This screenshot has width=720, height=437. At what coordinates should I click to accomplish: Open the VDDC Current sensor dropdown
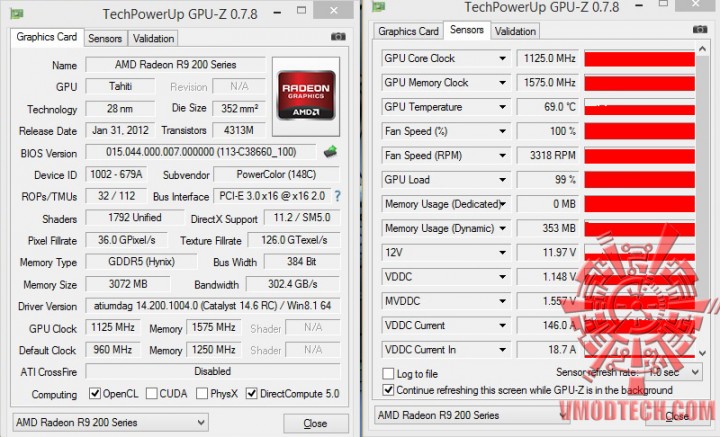point(502,325)
